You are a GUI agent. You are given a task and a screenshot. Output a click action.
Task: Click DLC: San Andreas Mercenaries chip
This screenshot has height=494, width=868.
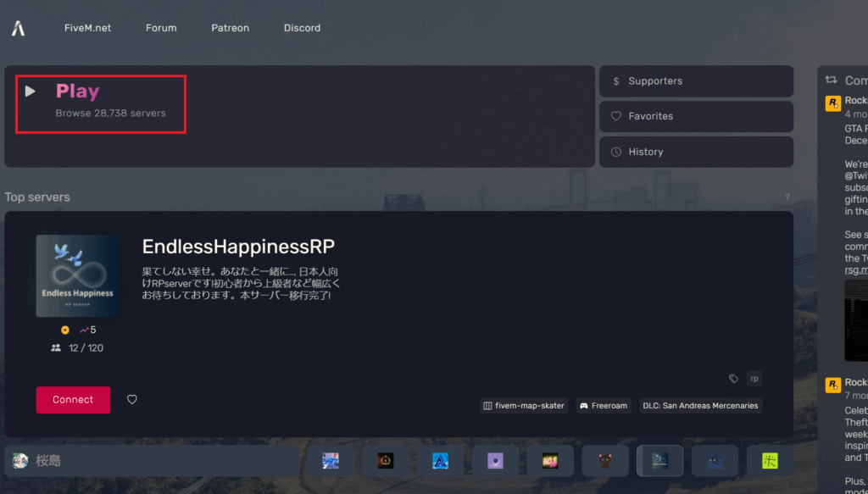tap(700, 406)
